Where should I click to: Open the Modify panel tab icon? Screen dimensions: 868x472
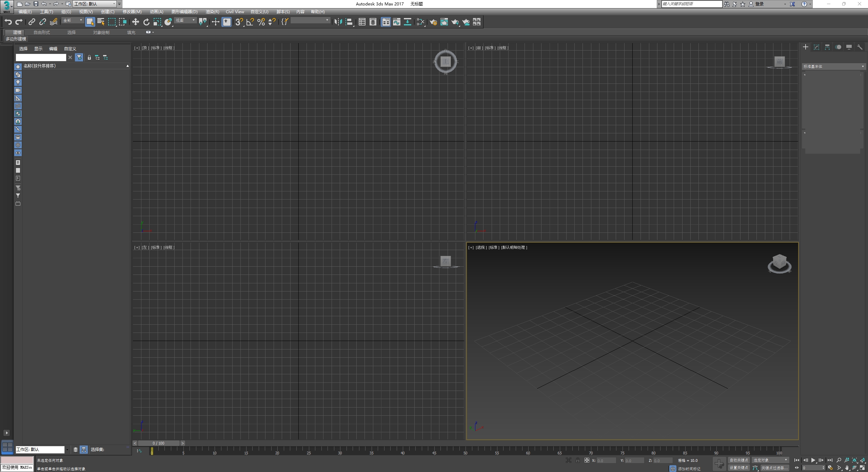pos(816,47)
